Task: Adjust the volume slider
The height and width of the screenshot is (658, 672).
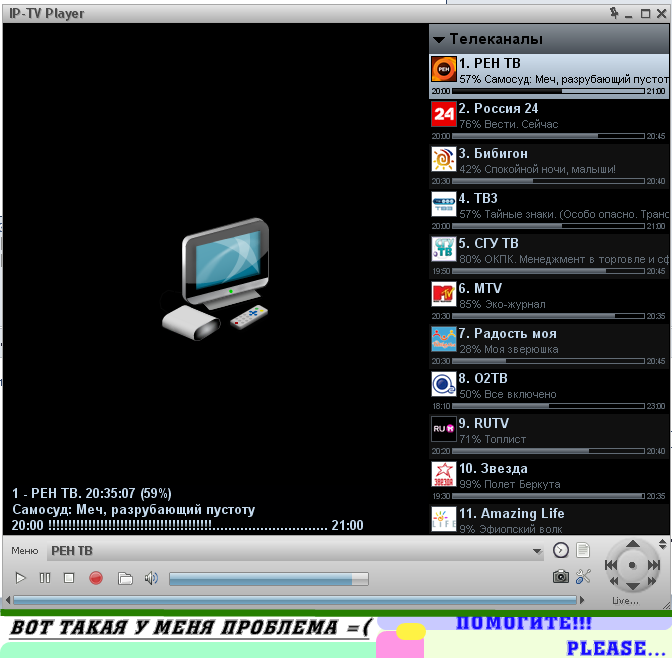Action: pyautogui.click(x=269, y=579)
